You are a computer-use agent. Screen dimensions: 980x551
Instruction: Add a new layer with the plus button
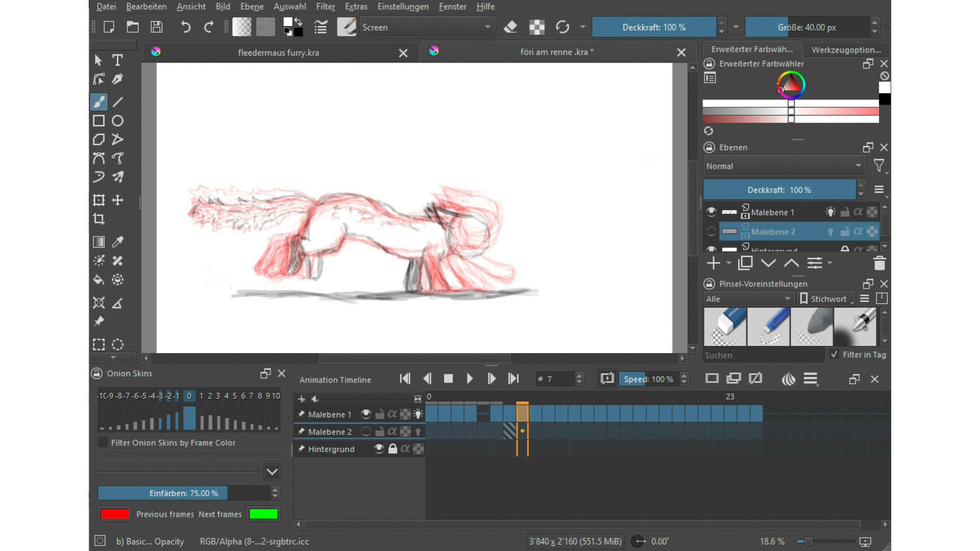[713, 263]
